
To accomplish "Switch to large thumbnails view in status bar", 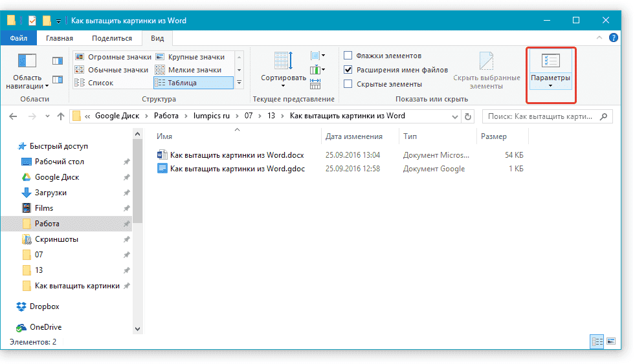I will (610, 341).
